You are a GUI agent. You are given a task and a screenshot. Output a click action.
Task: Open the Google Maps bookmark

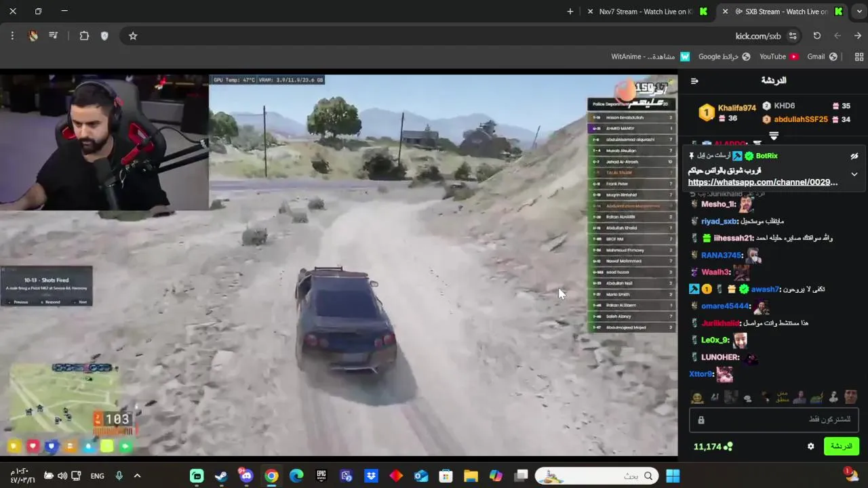(x=724, y=57)
